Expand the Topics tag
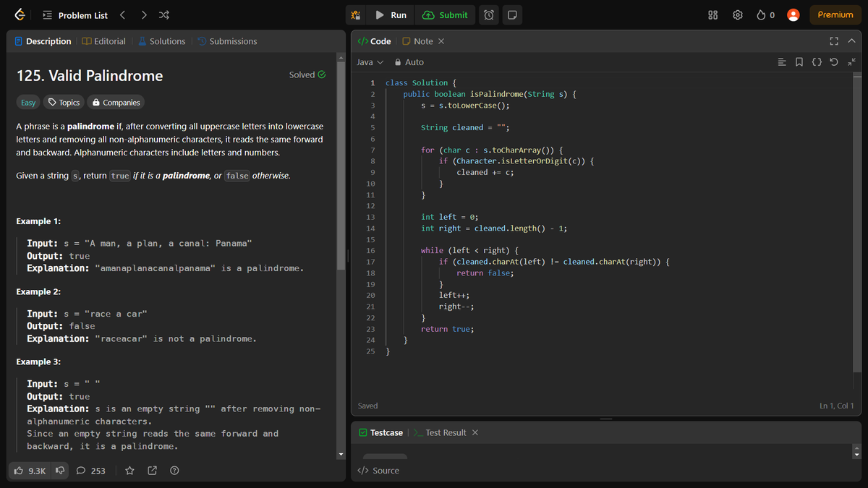Image resolution: width=868 pixels, height=488 pixels. click(64, 103)
